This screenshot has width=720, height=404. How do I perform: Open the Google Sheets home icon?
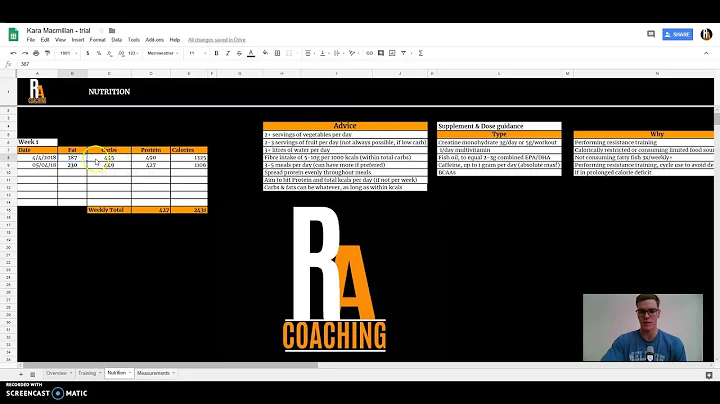13,34
